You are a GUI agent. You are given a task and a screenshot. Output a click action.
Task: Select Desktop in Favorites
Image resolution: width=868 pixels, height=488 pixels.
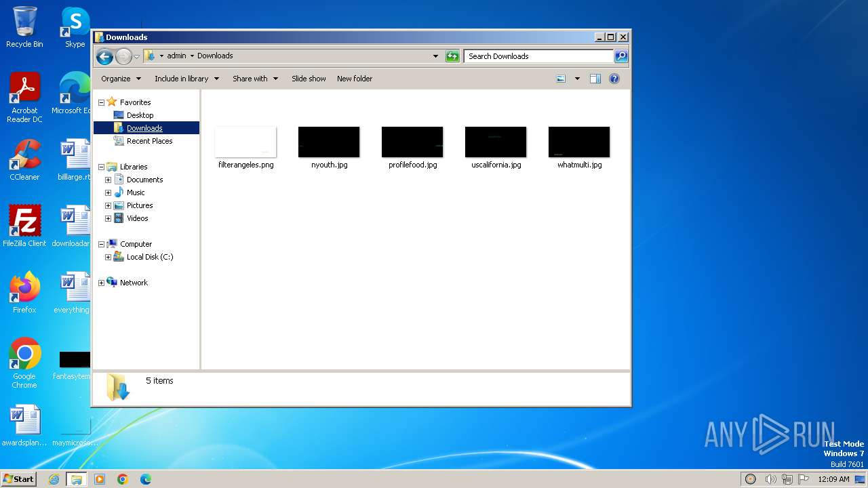[140, 115]
